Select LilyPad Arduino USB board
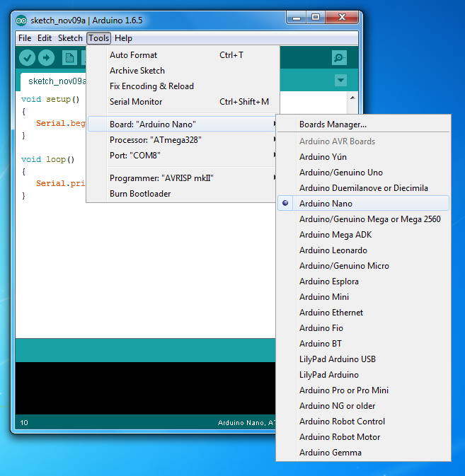This screenshot has height=476, width=465. (x=363, y=359)
